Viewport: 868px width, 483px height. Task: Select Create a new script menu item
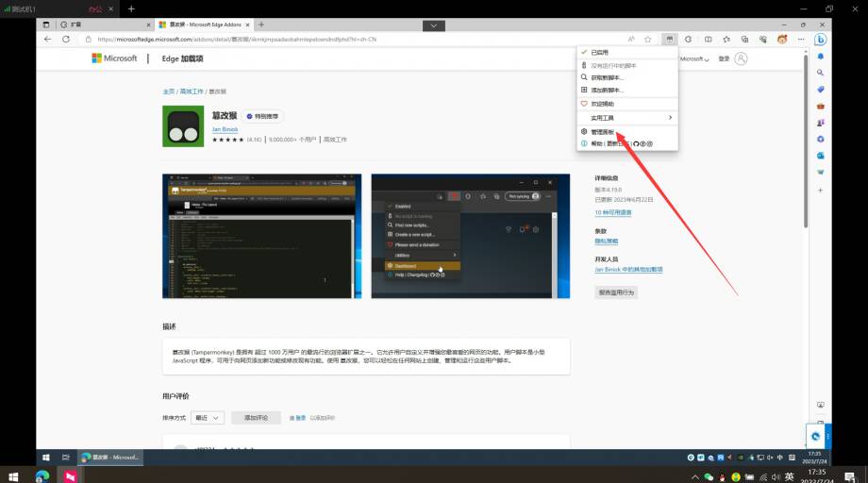(x=627, y=90)
